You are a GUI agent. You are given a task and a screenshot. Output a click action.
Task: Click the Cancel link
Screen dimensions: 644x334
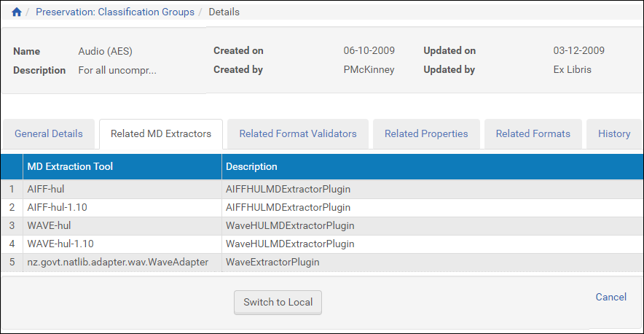pyautogui.click(x=610, y=297)
